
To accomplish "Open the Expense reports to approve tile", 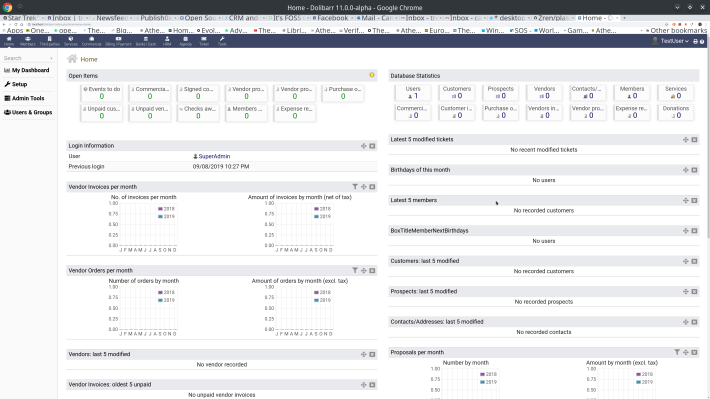I will click(294, 112).
